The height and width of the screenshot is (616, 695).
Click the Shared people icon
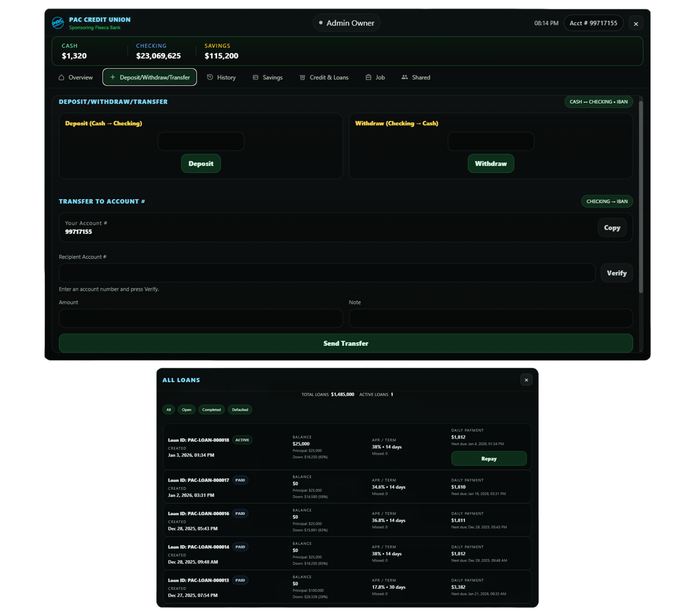click(404, 77)
